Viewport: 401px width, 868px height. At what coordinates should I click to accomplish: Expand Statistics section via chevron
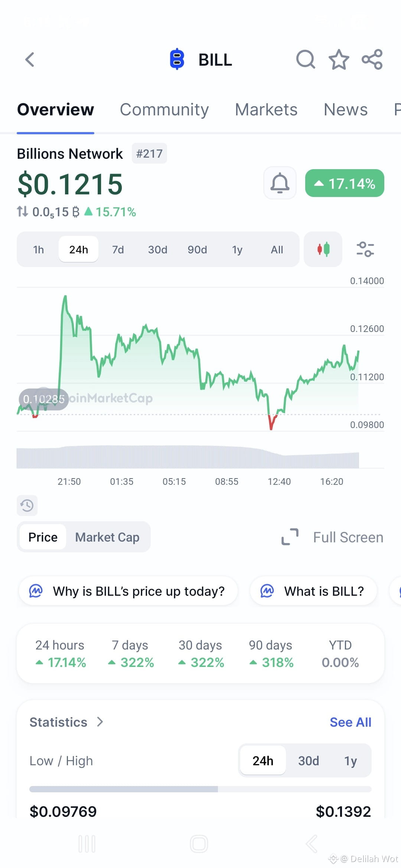coord(100,722)
